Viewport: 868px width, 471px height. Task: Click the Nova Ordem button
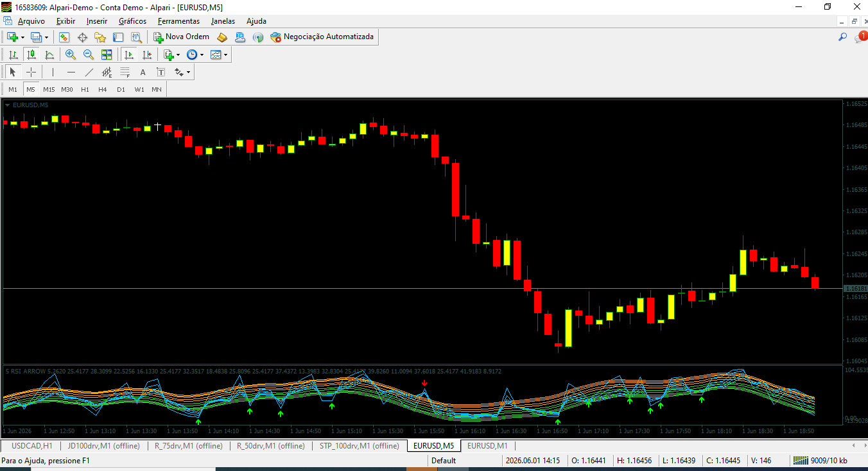tap(182, 37)
